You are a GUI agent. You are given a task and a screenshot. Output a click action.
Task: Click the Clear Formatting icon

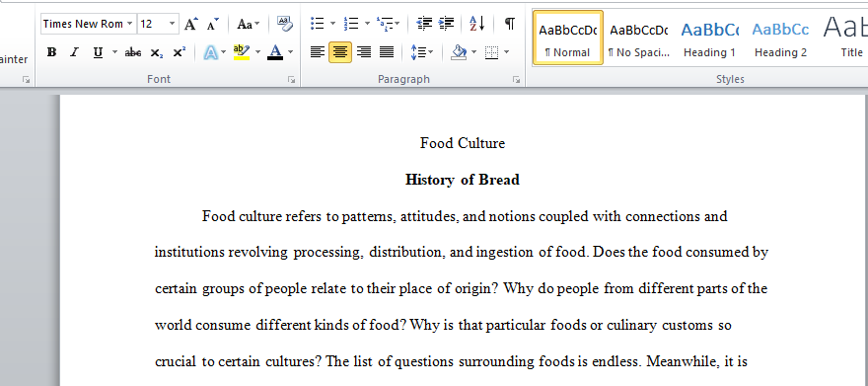(285, 24)
